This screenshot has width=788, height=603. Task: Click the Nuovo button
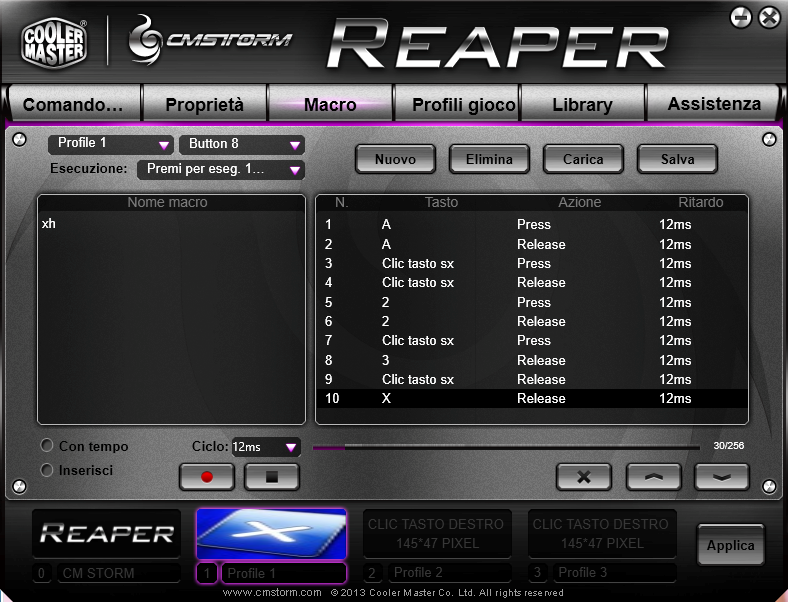[x=395, y=159]
